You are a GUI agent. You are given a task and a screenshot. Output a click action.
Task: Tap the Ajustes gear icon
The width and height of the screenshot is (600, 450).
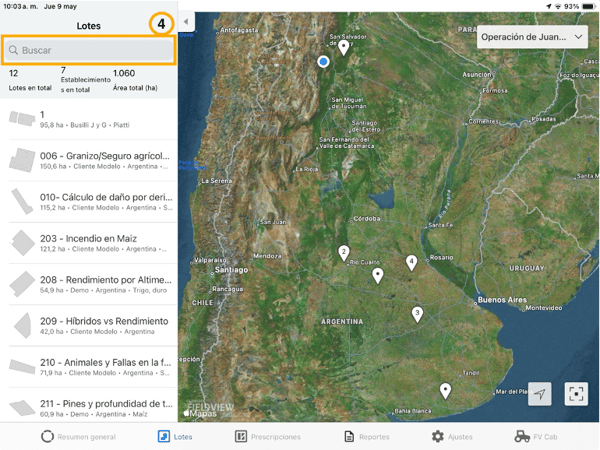pos(438,436)
